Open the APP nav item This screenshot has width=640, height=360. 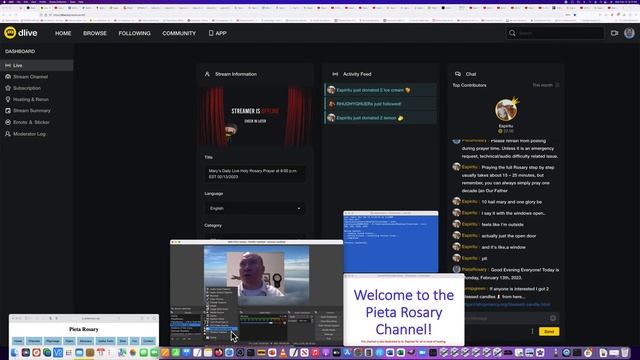[x=218, y=33]
